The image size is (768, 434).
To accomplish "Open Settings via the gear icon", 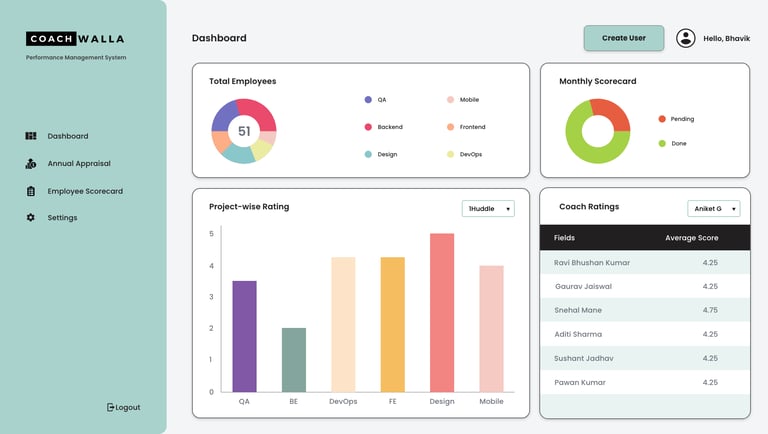I will [31, 217].
